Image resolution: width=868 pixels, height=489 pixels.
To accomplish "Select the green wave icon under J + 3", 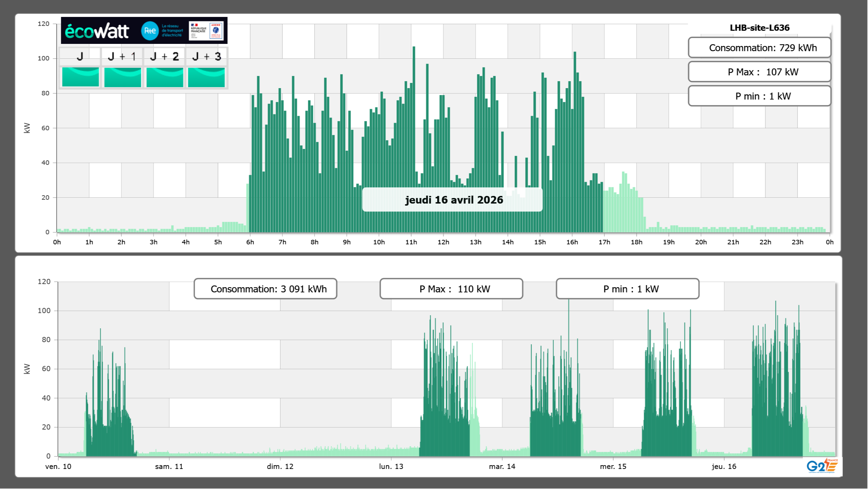I will (x=206, y=77).
